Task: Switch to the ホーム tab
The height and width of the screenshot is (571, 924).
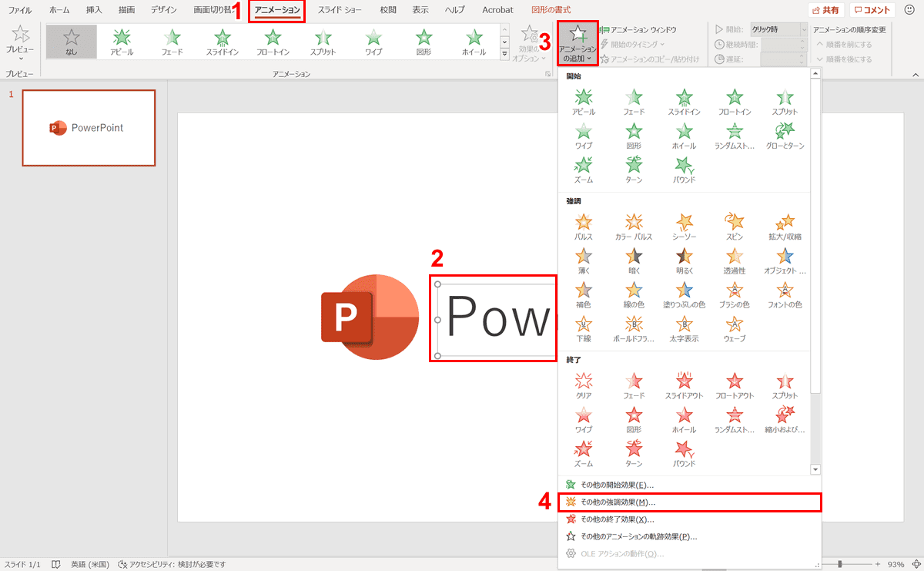Action: [x=59, y=11]
